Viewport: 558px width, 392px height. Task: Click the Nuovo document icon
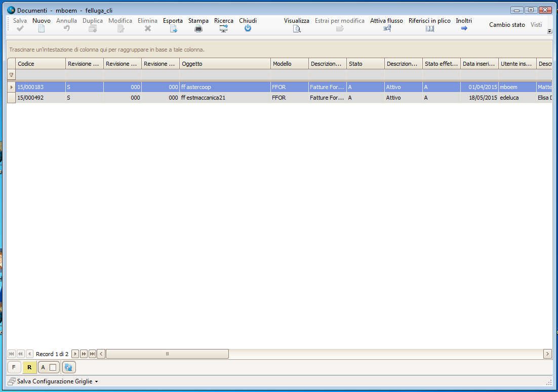click(x=42, y=29)
